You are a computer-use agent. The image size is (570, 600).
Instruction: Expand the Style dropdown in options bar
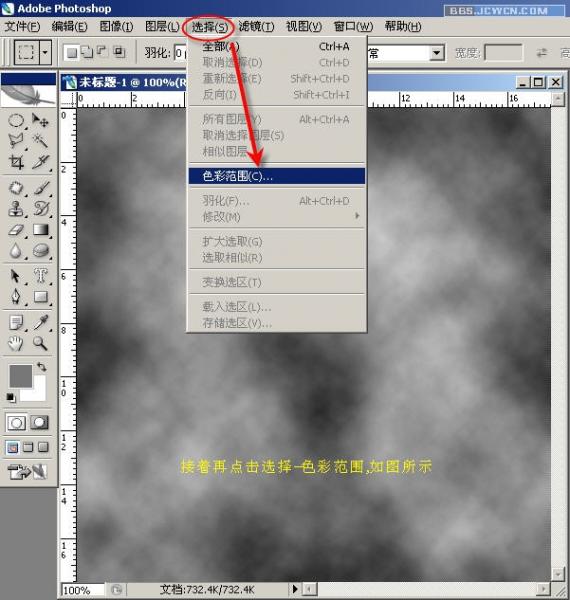tap(437, 53)
